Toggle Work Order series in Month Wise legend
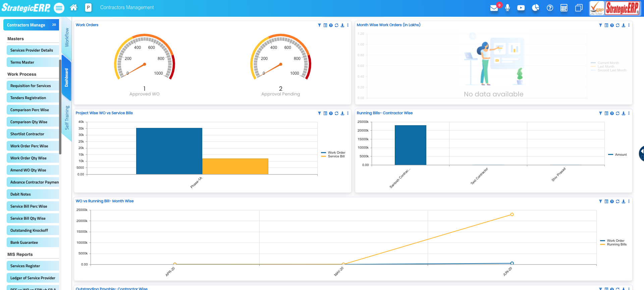644x290 pixels. [612, 241]
